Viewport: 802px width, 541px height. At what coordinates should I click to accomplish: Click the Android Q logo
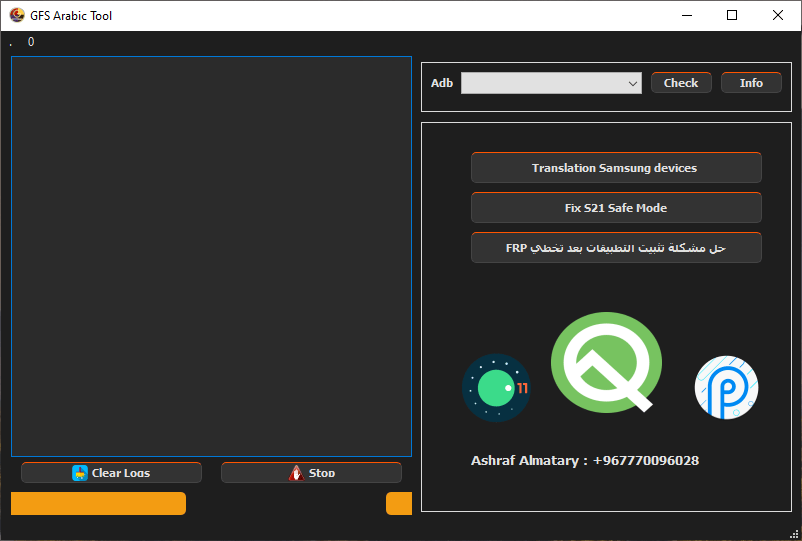coord(606,362)
